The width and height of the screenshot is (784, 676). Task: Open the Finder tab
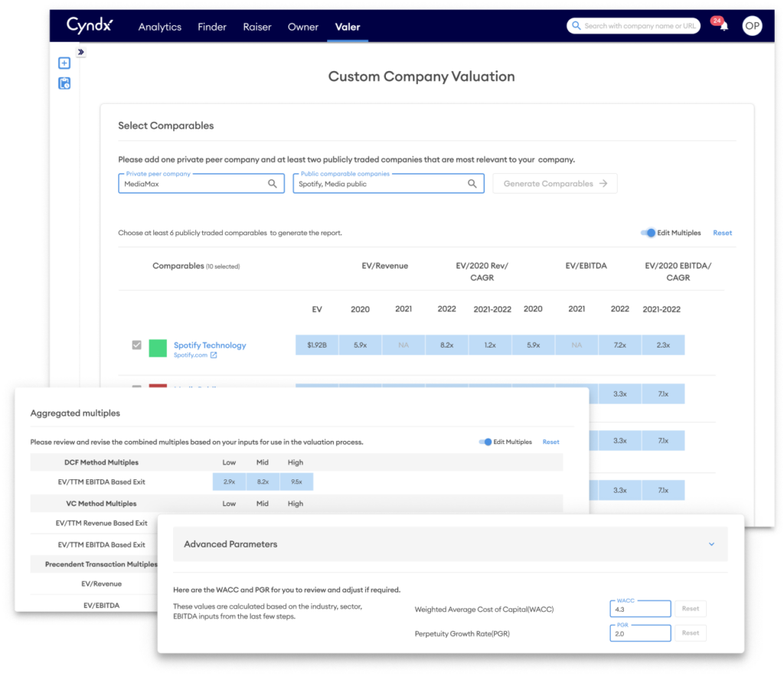(x=212, y=27)
